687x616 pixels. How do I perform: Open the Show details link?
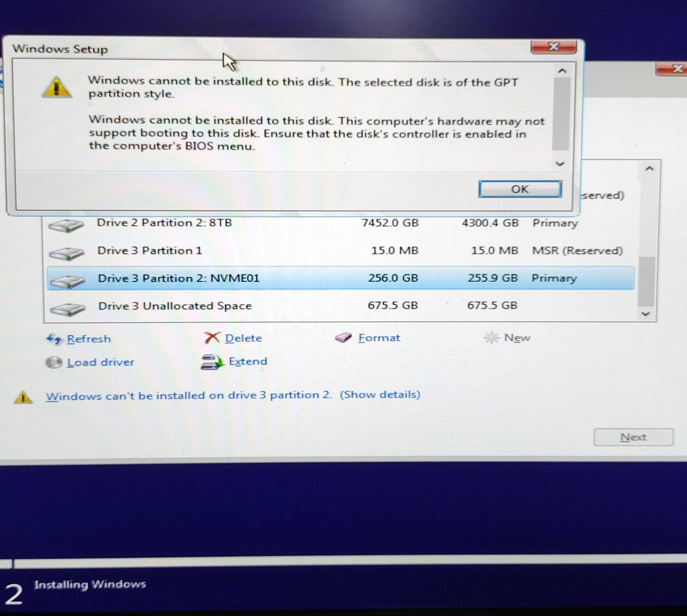click(x=380, y=395)
